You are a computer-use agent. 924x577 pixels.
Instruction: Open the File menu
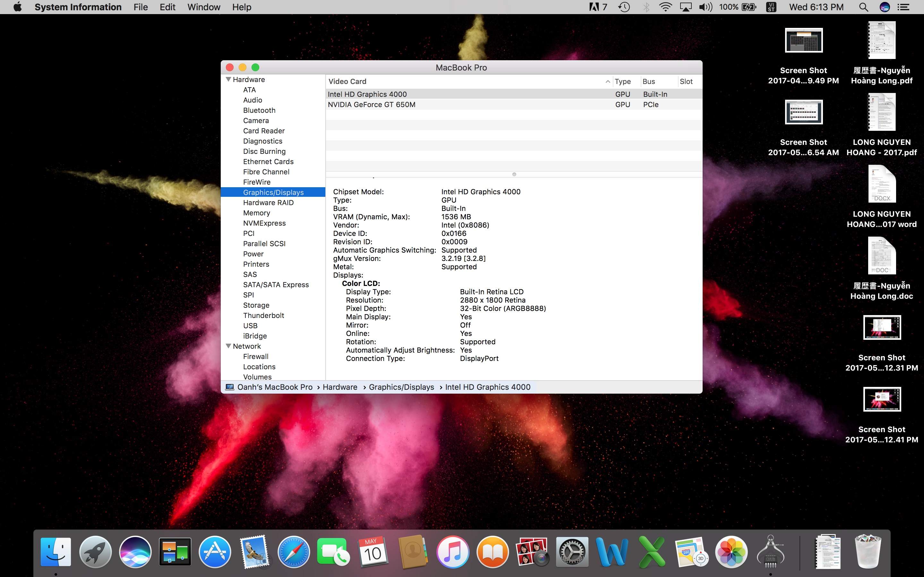click(141, 7)
